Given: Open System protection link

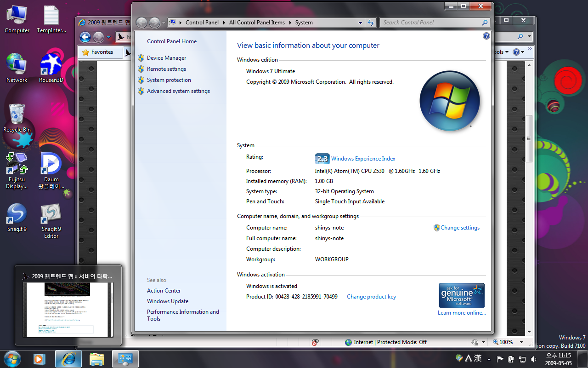Looking at the screenshot, I should point(169,80).
